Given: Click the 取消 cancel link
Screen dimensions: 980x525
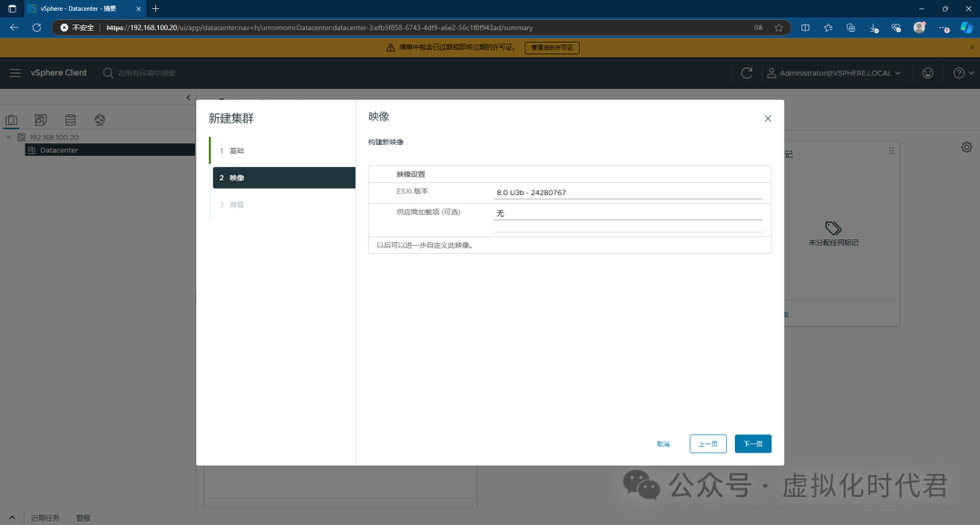Looking at the screenshot, I should pyautogui.click(x=663, y=443).
